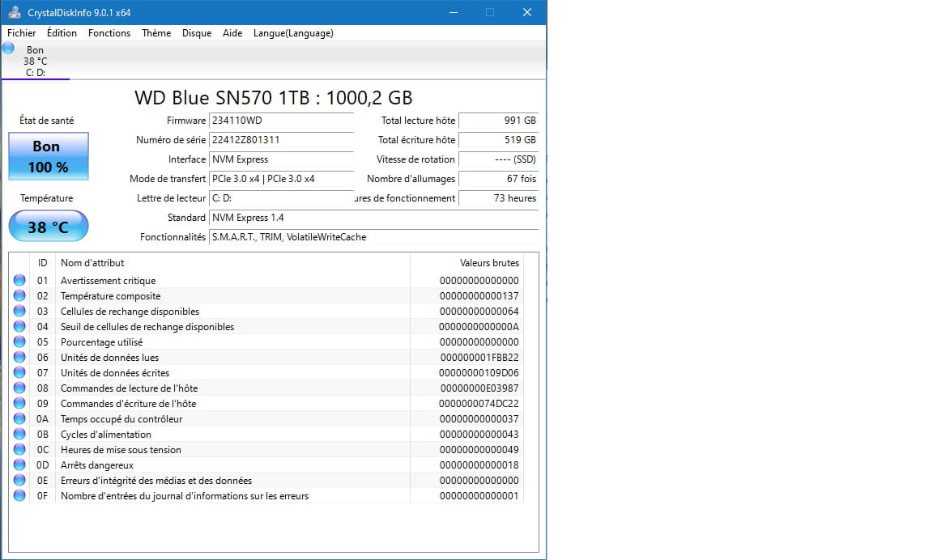933x560 pixels.
Task: Click the Interface field NVM Express
Action: point(282,159)
